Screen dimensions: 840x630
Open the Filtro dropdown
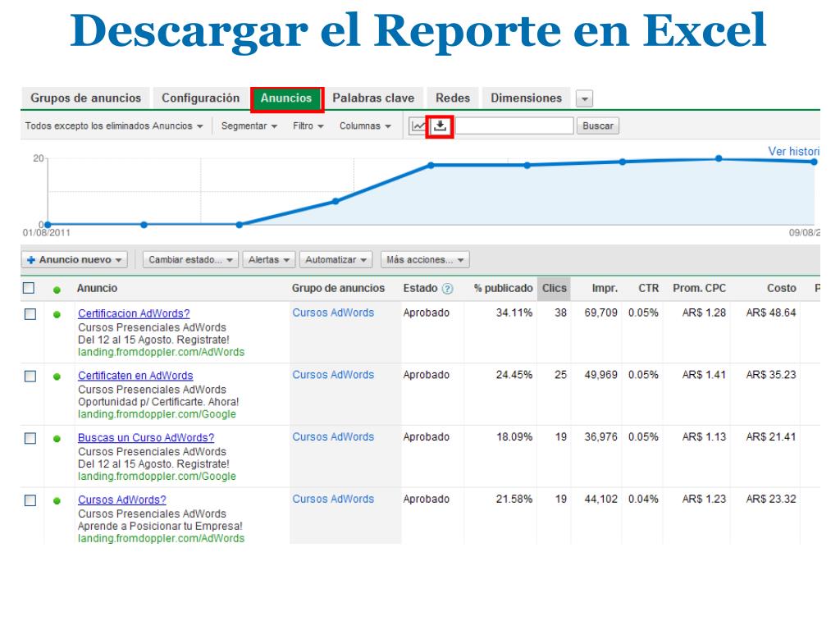308,126
